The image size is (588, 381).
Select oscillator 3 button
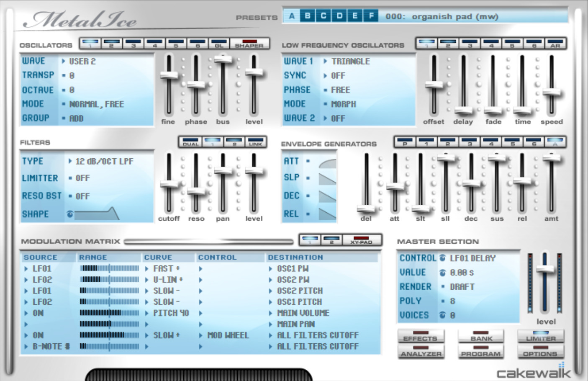point(133,44)
